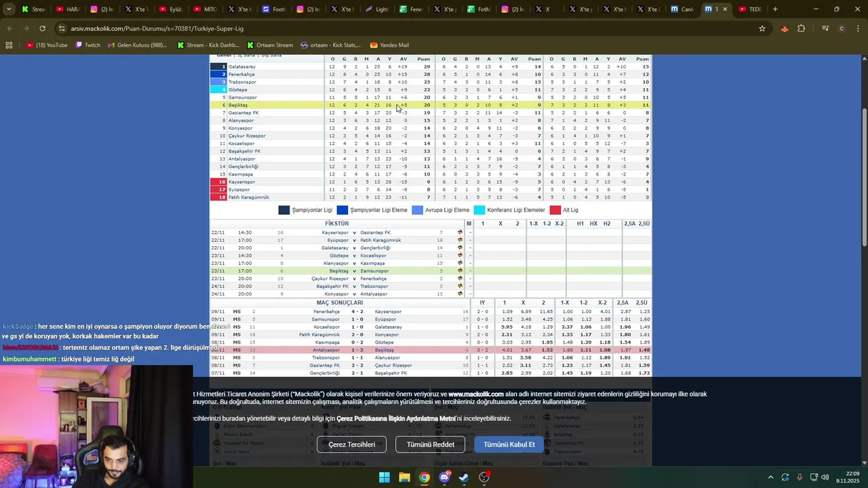Screen dimensions: 868x488
Task: Reload the Mackolik page
Action: point(42,28)
